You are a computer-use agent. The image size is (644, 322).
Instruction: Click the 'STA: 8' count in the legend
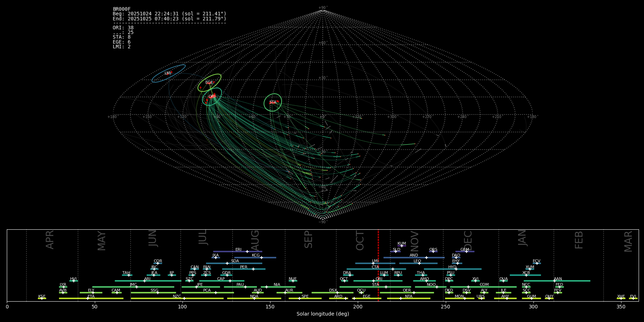pos(122,37)
